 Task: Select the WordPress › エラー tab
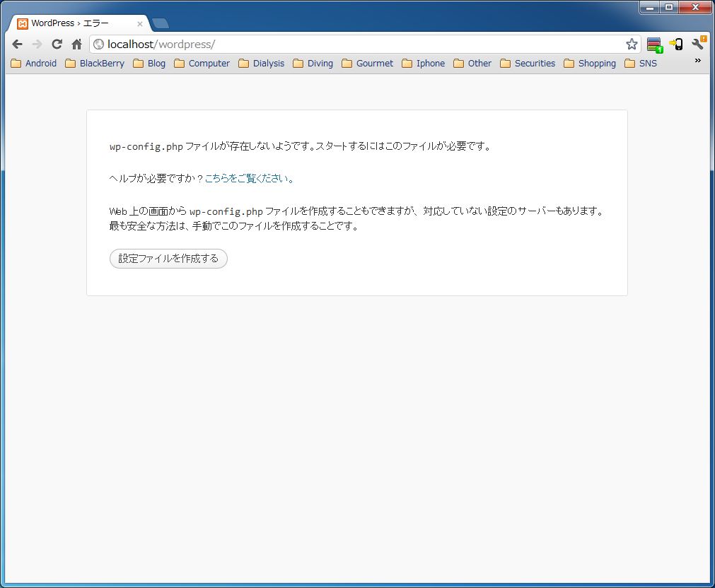(x=80, y=23)
